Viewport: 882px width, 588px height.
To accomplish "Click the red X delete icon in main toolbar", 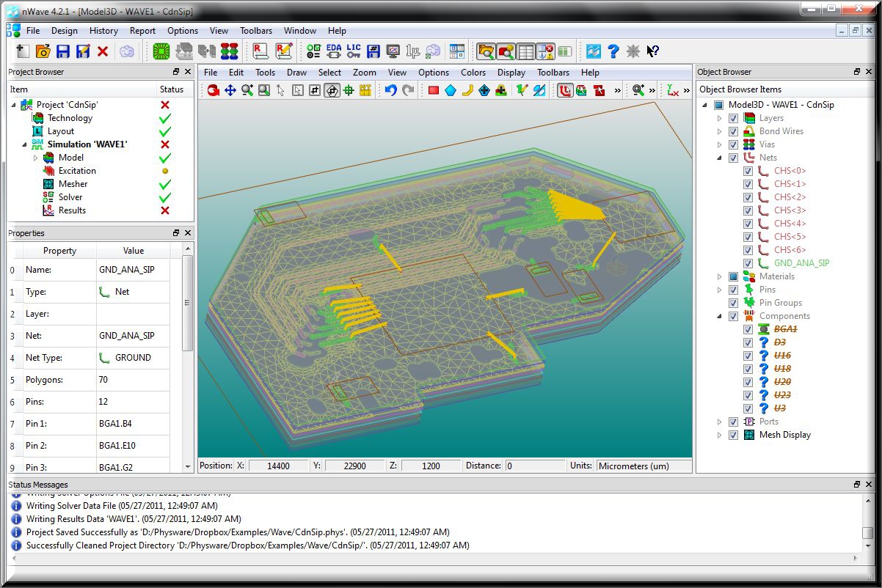I will (x=103, y=51).
